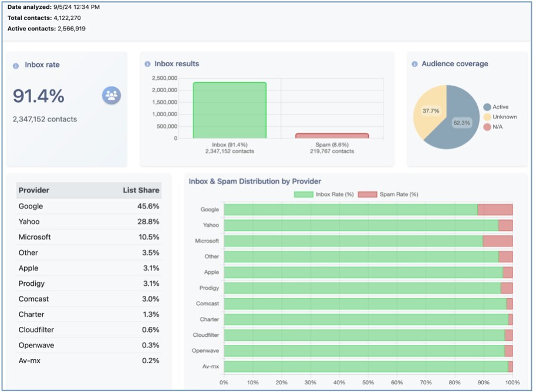This screenshot has width=533, height=392.
Task: Select the Google row in provider table
Action: click(89, 207)
